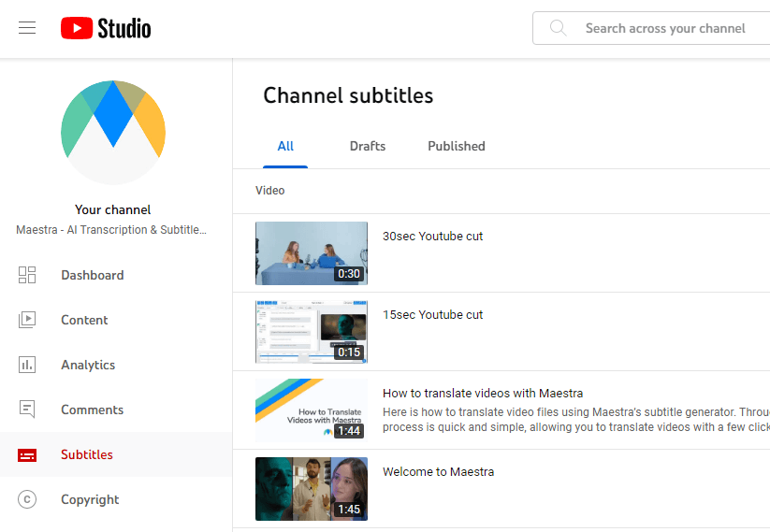The height and width of the screenshot is (532, 770).
Task: Switch to the Drafts tab
Action: coord(368,146)
